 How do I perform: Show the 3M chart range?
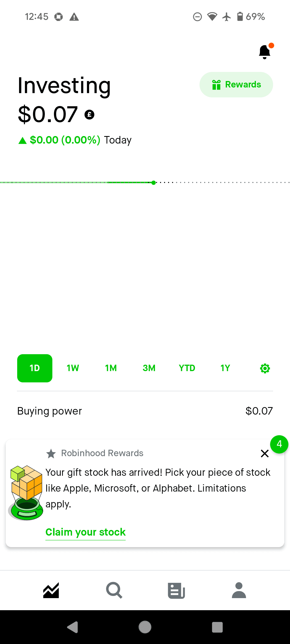(x=149, y=368)
